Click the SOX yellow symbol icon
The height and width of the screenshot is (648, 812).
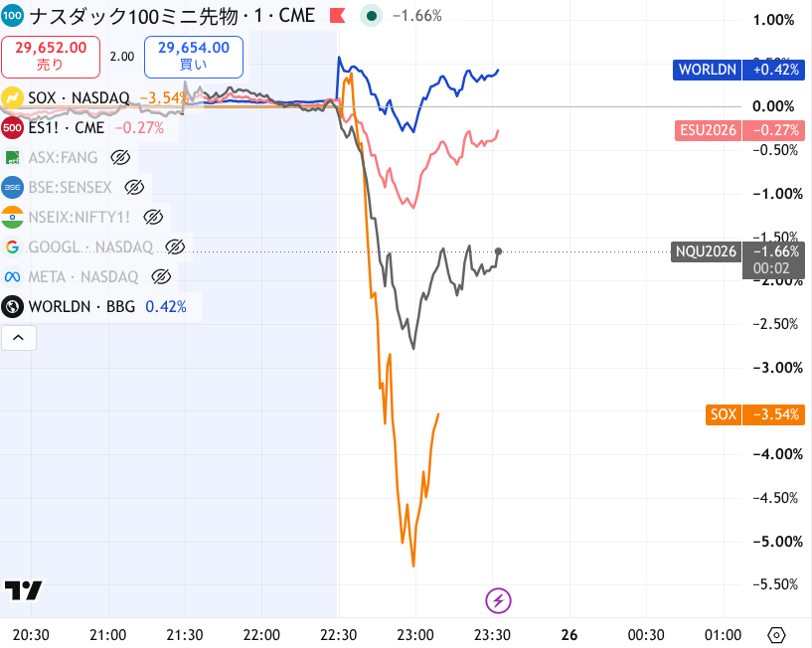(x=12, y=97)
